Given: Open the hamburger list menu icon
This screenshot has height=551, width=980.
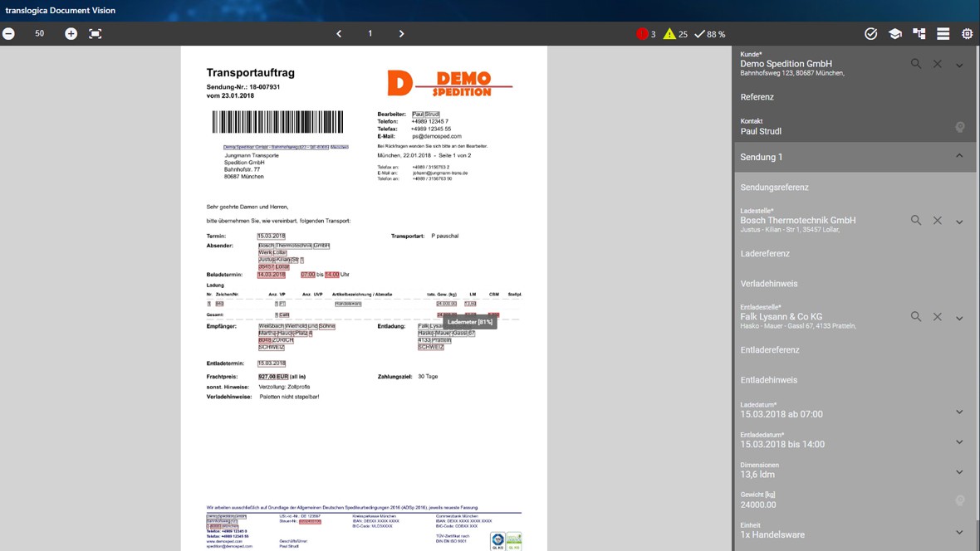Looking at the screenshot, I should point(943,34).
